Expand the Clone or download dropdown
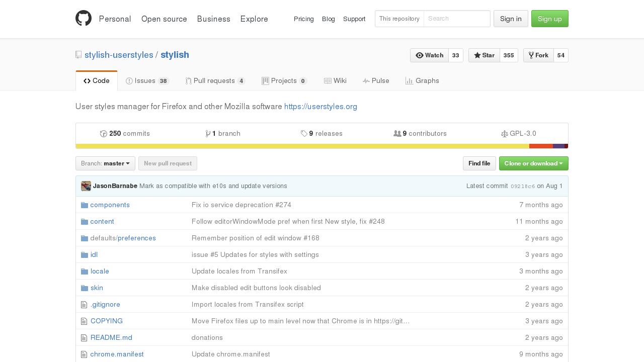This screenshot has height=362, width=644. (534, 163)
